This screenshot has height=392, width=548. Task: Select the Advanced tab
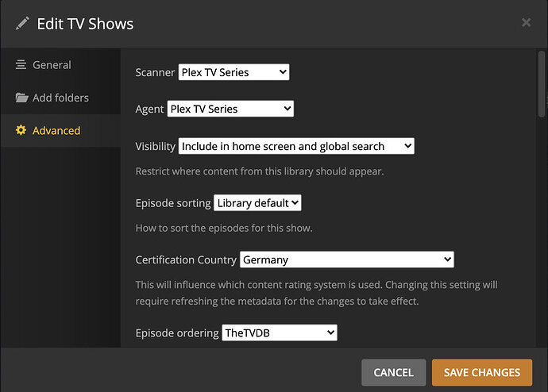pos(61,131)
